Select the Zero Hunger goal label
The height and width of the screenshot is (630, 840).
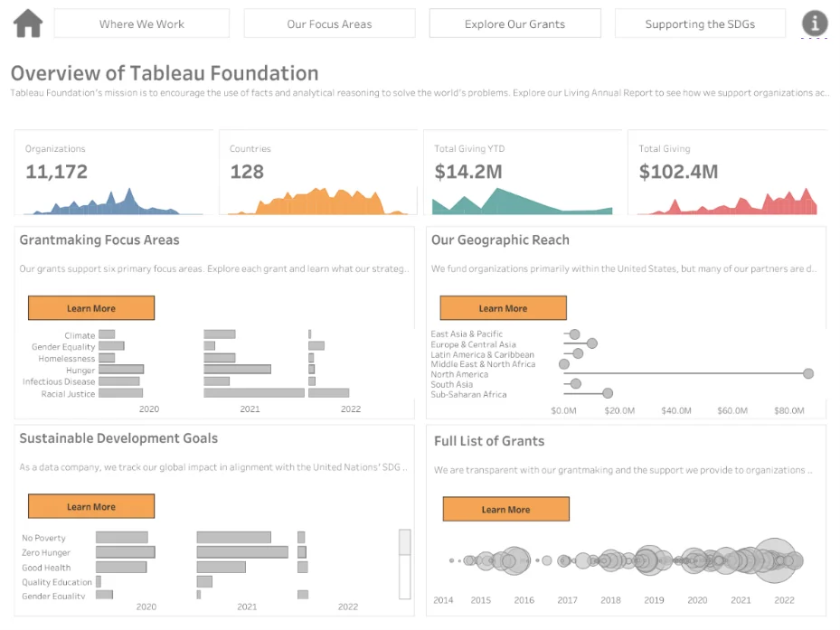tap(46, 552)
